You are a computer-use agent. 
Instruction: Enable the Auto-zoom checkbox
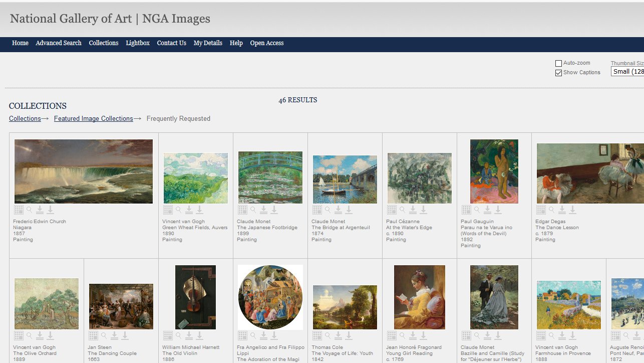(x=558, y=63)
